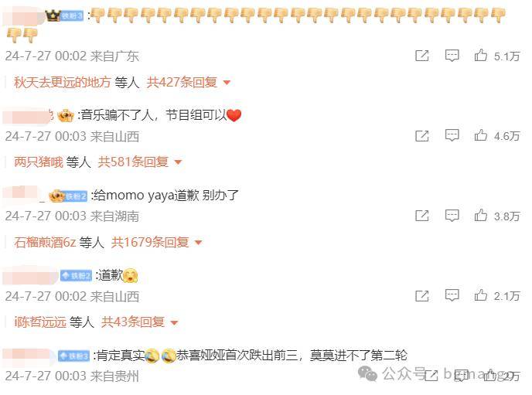Repost the thumbs-down comment using the share icon
The image size is (532, 395).
pyautogui.click(x=422, y=56)
